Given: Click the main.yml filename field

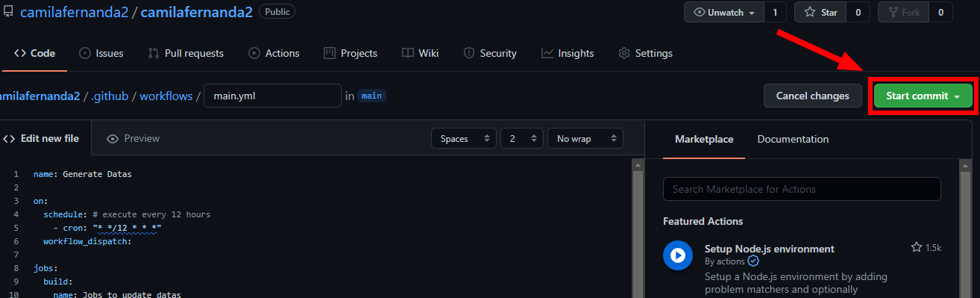Looking at the screenshot, I should coord(272,96).
